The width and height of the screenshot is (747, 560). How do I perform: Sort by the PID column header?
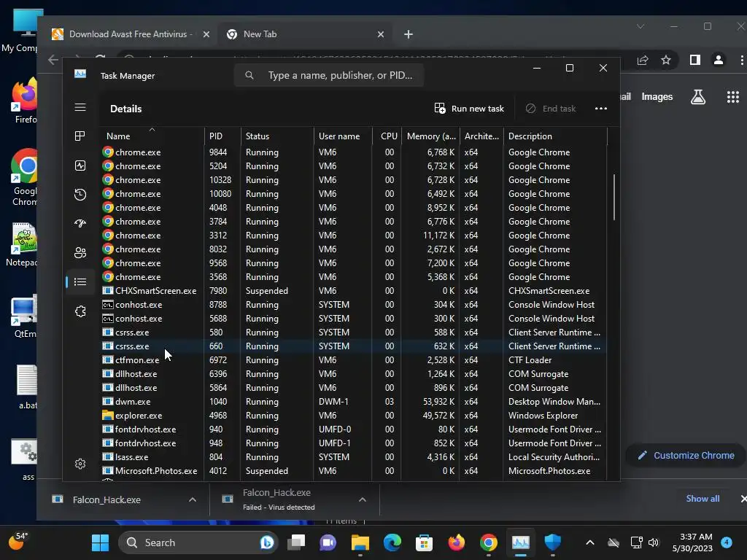coord(222,136)
